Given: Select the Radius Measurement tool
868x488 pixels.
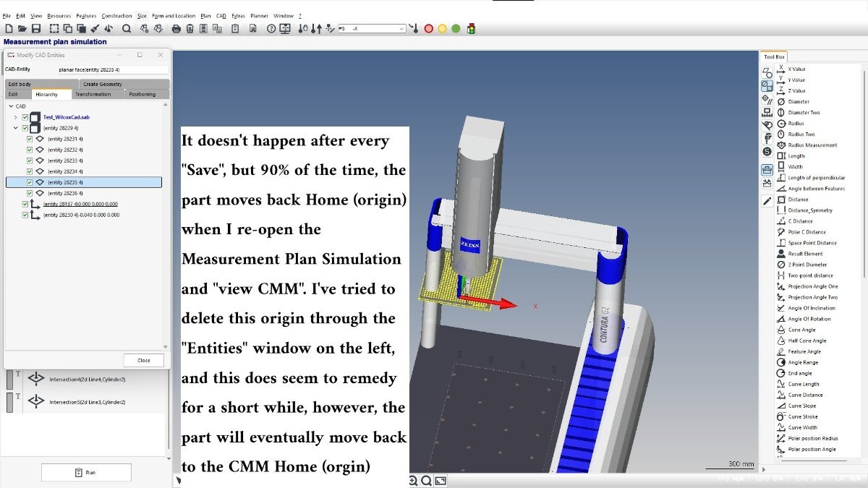Looking at the screenshot, I should click(806, 145).
